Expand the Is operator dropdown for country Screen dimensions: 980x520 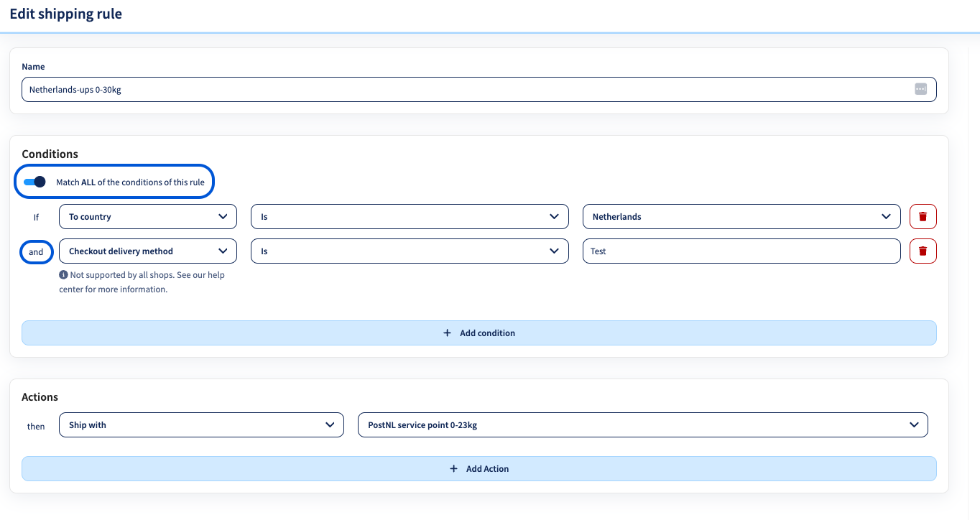click(410, 216)
